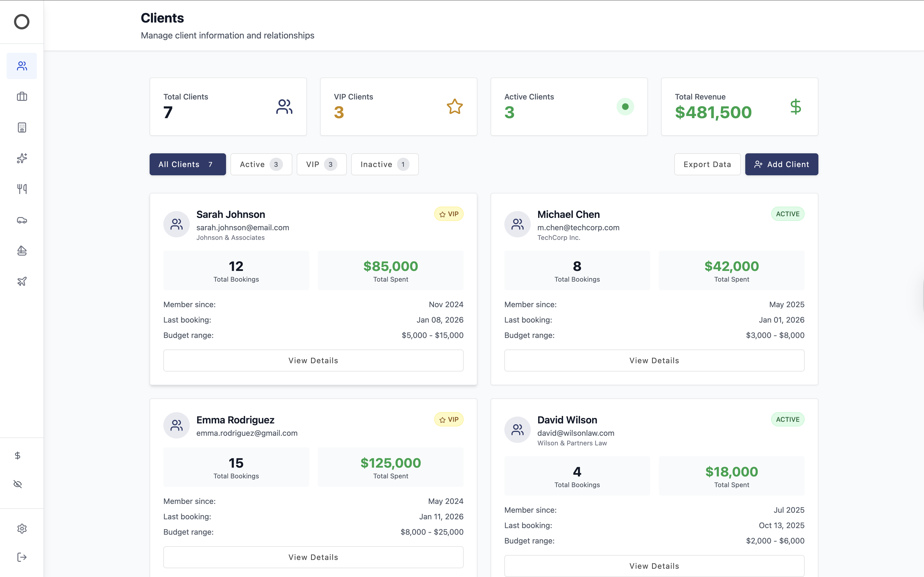The image size is (924, 577).
Task: Open the building hotels sidebar icon
Action: pos(22,127)
